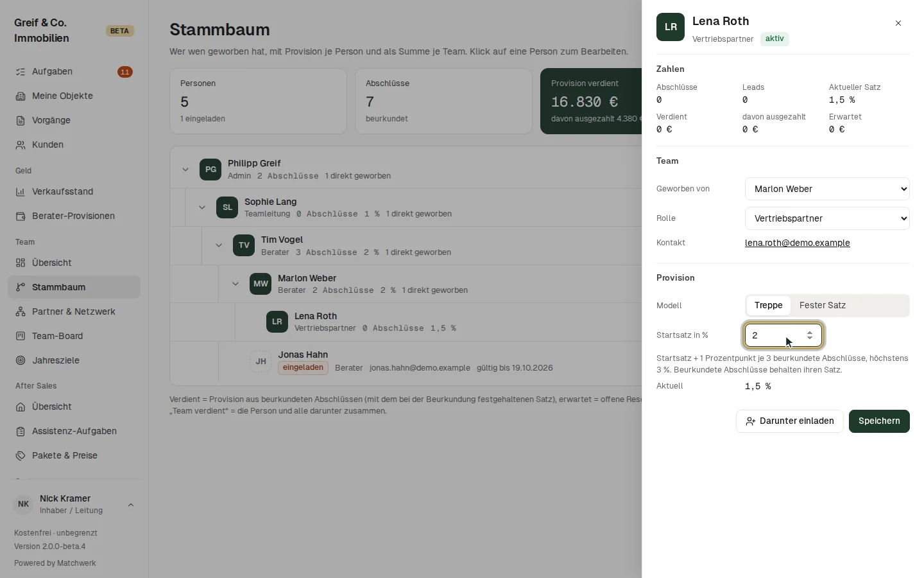
Task: Open the Rolle dropdown
Action: (827, 218)
